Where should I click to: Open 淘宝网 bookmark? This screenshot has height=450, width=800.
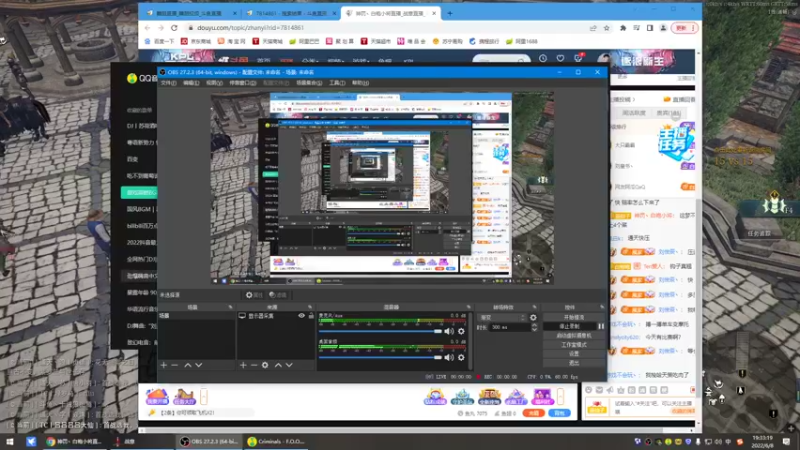click(x=232, y=41)
